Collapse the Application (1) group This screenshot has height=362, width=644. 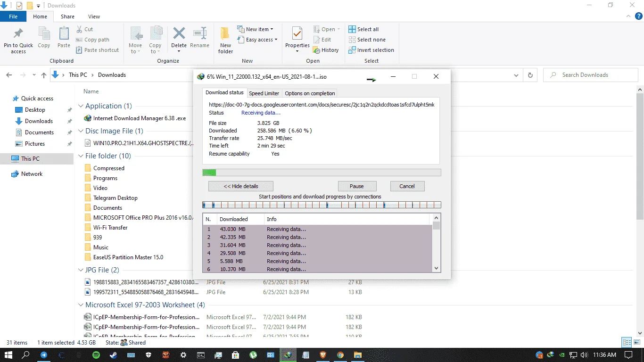coord(81,106)
